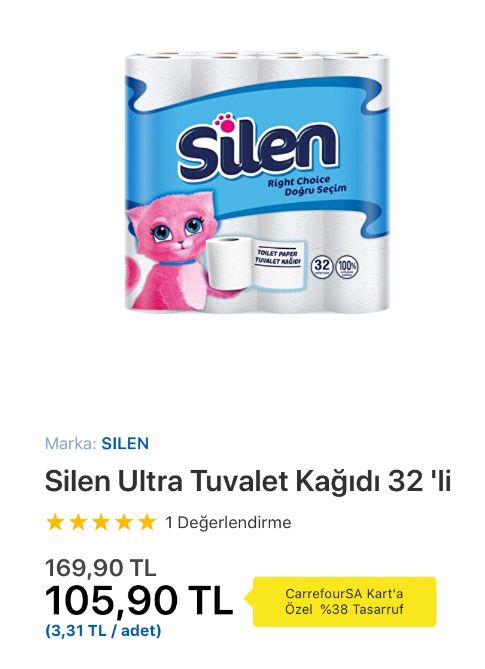Click the old price 169,90 TL
Image resolution: width=485 pixels, height=669 pixels.
click(101, 568)
